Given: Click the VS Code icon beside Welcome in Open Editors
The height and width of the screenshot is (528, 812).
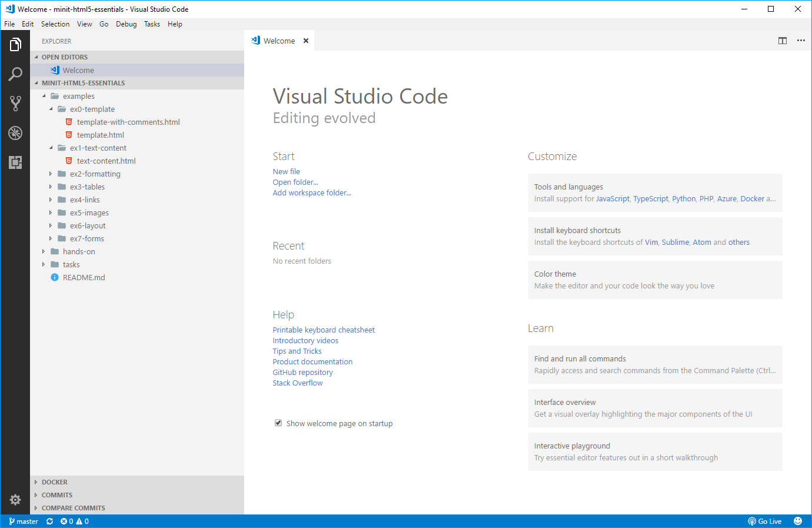Looking at the screenshot, I should [x=55, y=70].
